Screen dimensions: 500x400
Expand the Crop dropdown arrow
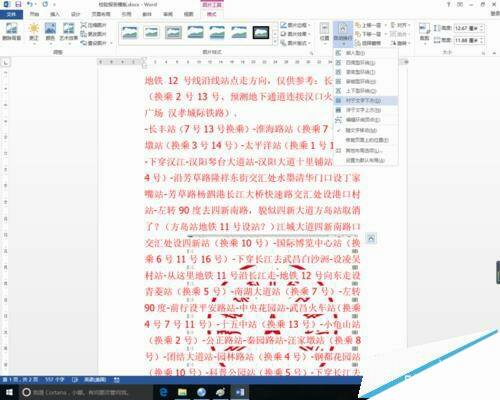point(424,43)
